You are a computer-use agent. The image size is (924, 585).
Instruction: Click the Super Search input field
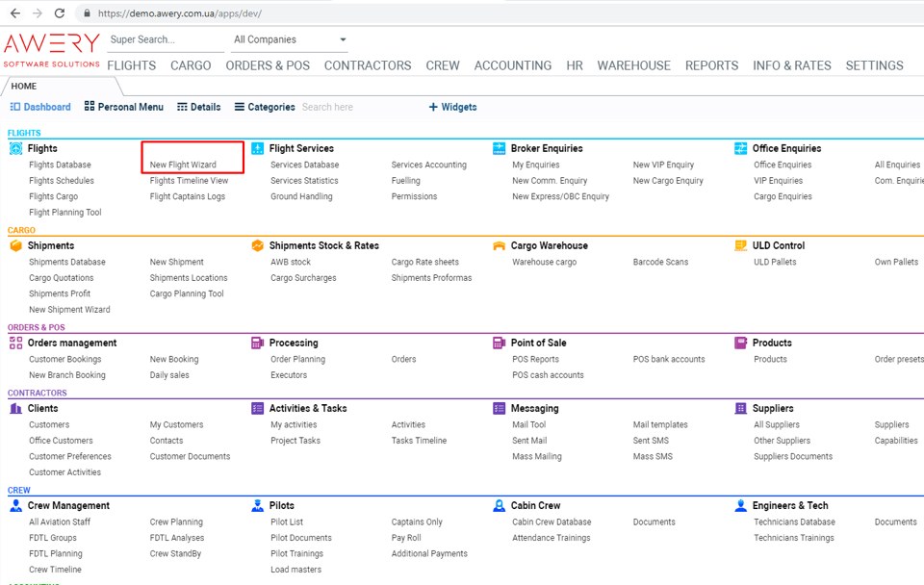click(x=164, y=39)
